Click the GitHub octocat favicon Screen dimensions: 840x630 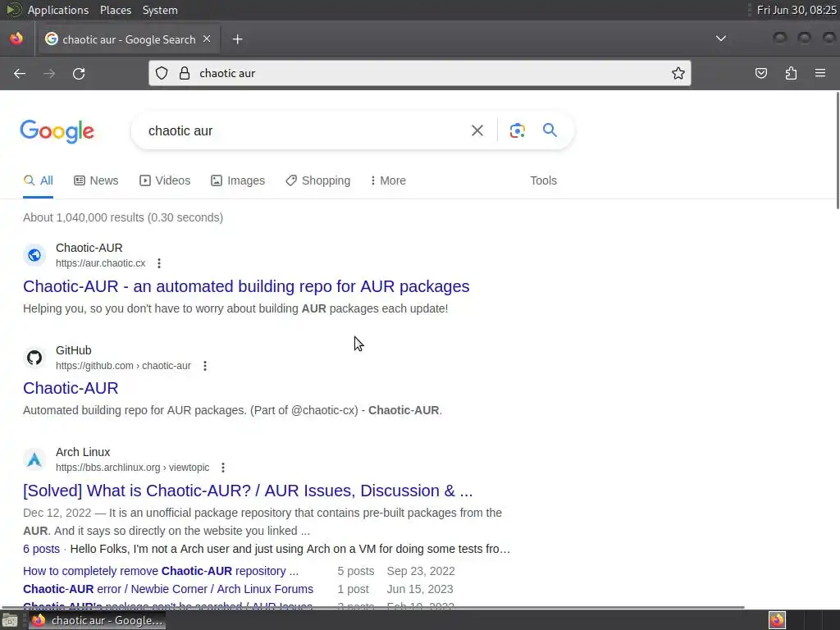[x=34, y=358]
